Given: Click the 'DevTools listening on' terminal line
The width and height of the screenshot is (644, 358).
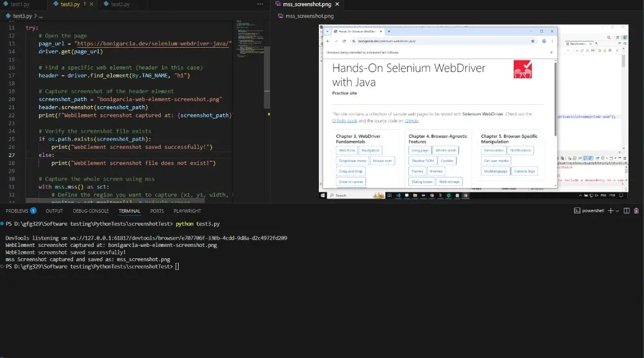Looking at the screenshot, I should pyautogui.click(x=146, y=238).
